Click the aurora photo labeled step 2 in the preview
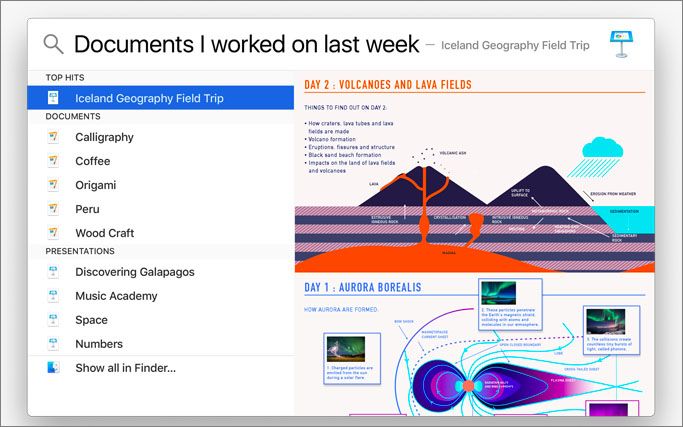Image resolution: width=683 pixels, height=427 pixels. 498,293
